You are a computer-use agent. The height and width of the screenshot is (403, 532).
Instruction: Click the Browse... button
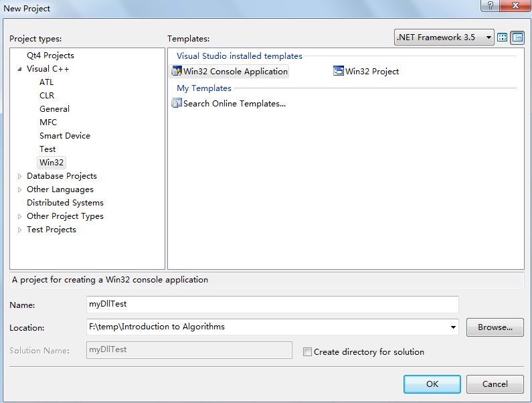tap(495, 327)
